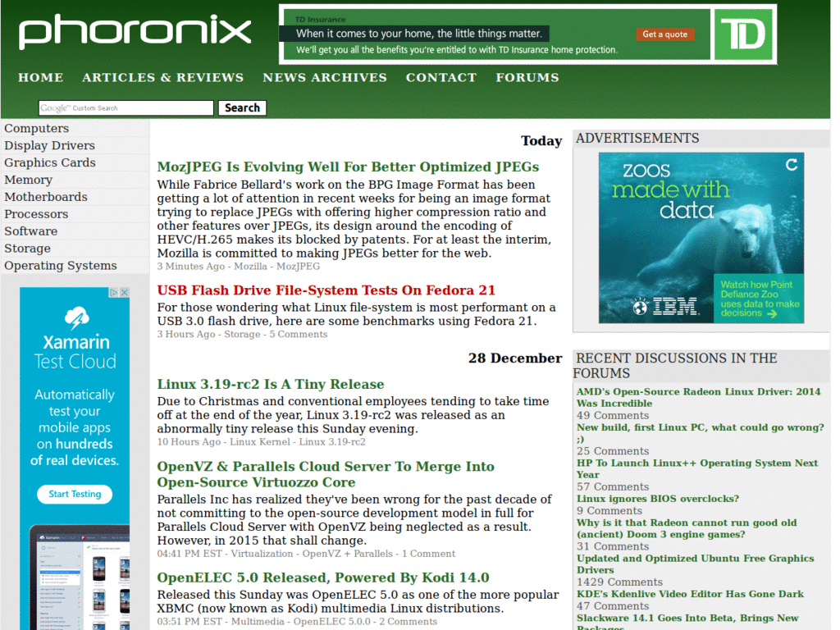This screenshot has height=630, width=840.
Task: Select Graphics Cards category
Action: point(75,163)
